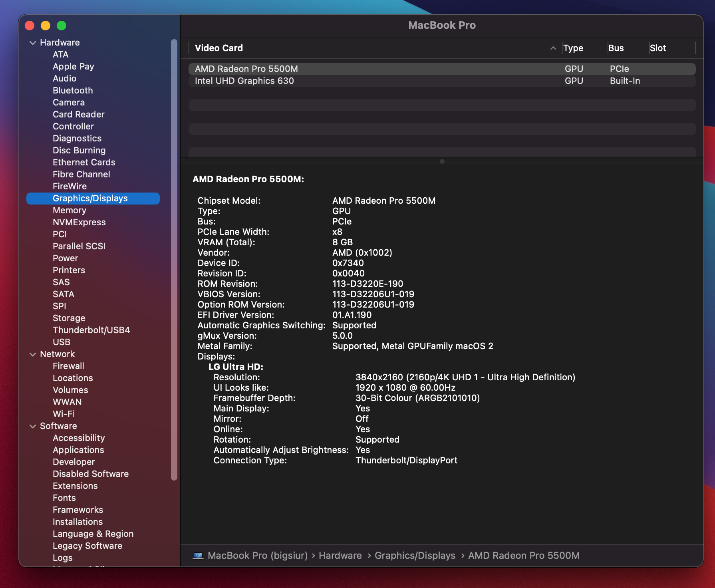Open Applications list

click(78, 450)
